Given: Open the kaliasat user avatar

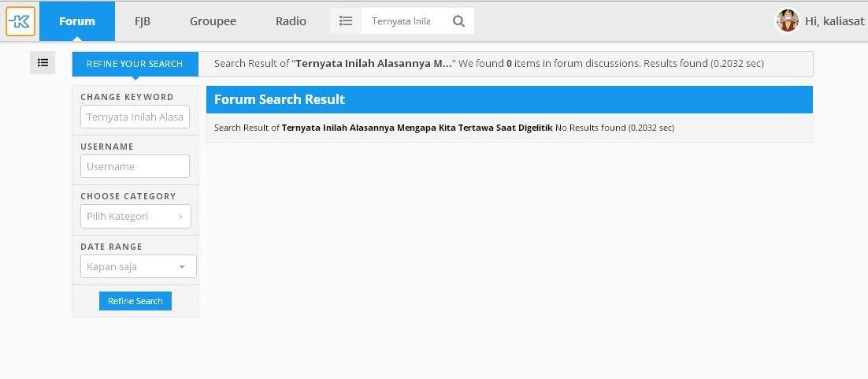Looking at the screenshot, I should 787,21.
